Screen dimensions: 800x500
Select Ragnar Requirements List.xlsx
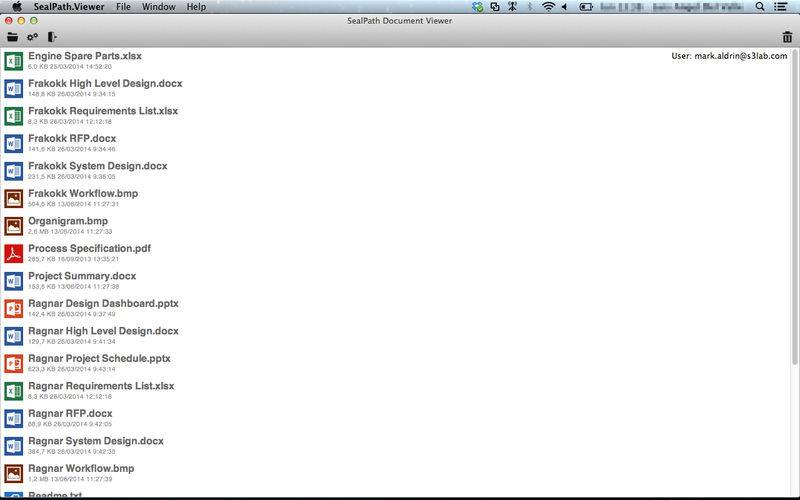coord(101,387)
